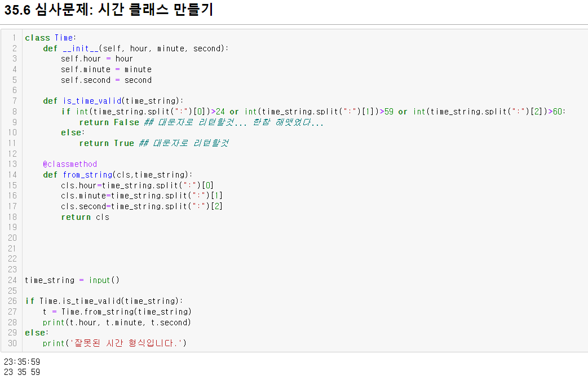This screenshot has width=588, height=380.
Task: Click '>60' comparison at end of line 8
Action: 555,112
